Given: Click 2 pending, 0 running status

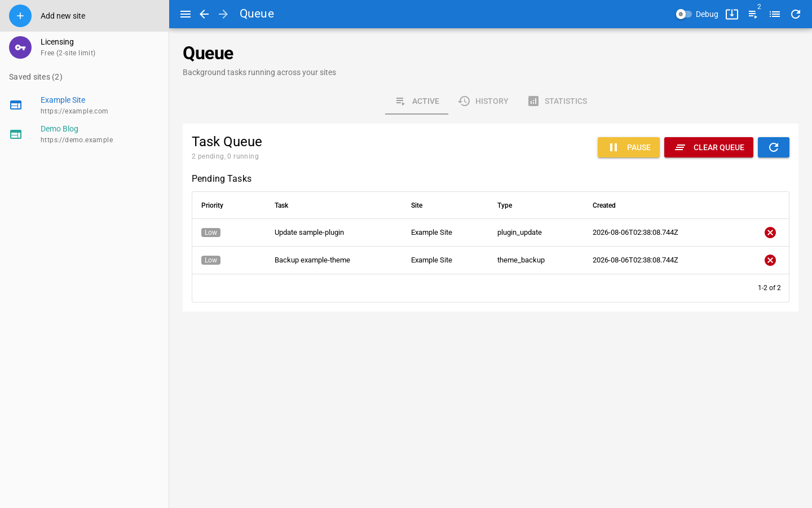Looking at the screenshot, I should pyautogui.click(x=225, y=156).
